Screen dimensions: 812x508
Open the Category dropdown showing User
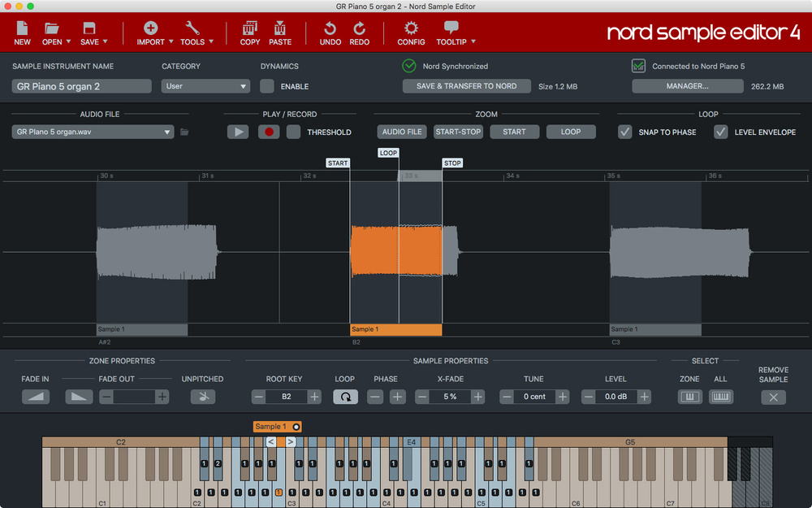pos(205,85)
